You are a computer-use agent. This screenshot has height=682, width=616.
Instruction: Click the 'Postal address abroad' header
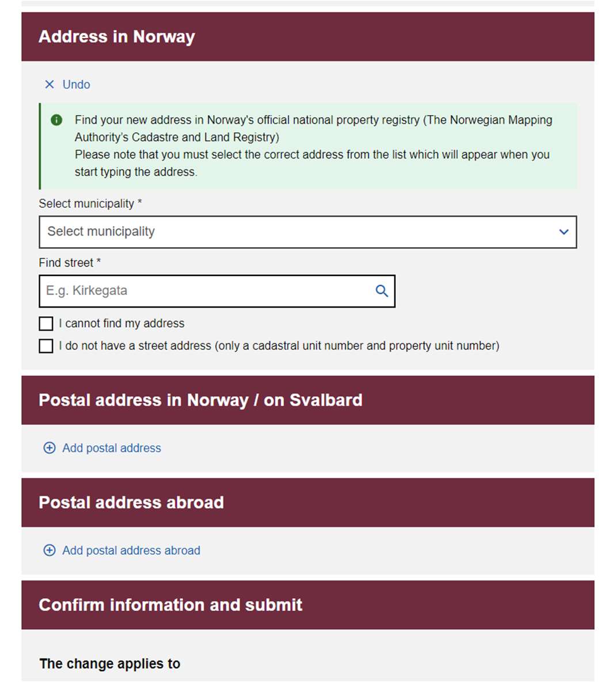[308, 503]
